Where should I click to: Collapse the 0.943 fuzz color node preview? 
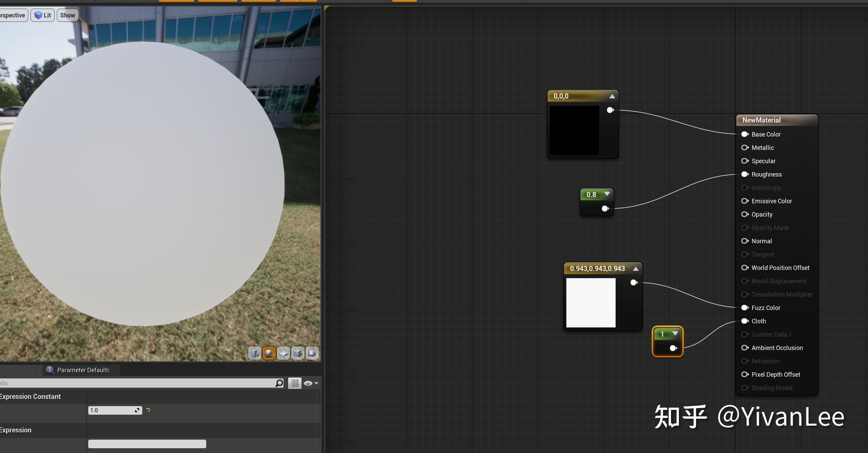pyautogui.click(x=636, y=269)
